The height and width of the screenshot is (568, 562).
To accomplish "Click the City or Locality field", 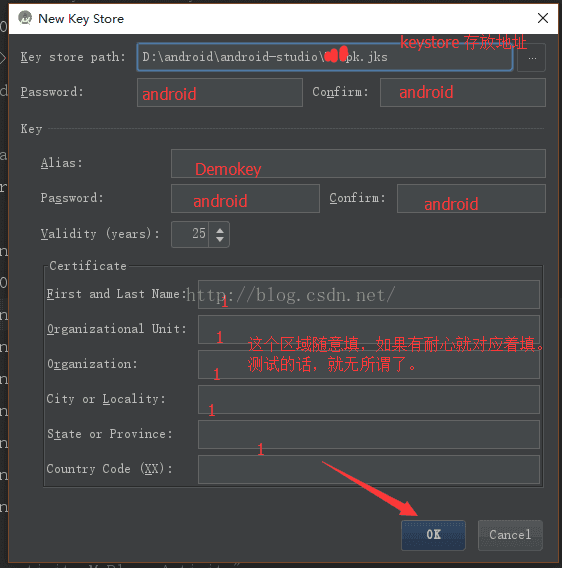I will click(x=369, y=399).
